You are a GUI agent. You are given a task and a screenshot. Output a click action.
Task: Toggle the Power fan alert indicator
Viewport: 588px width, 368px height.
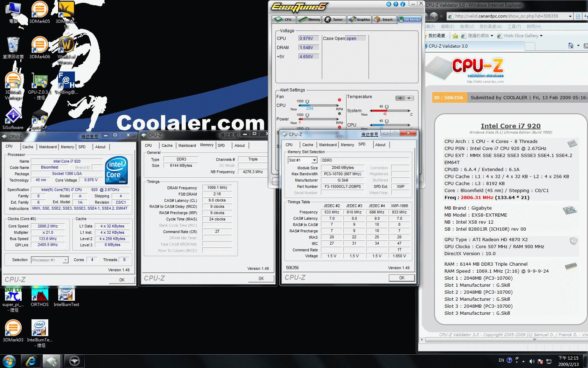click(x=339, y=114)
